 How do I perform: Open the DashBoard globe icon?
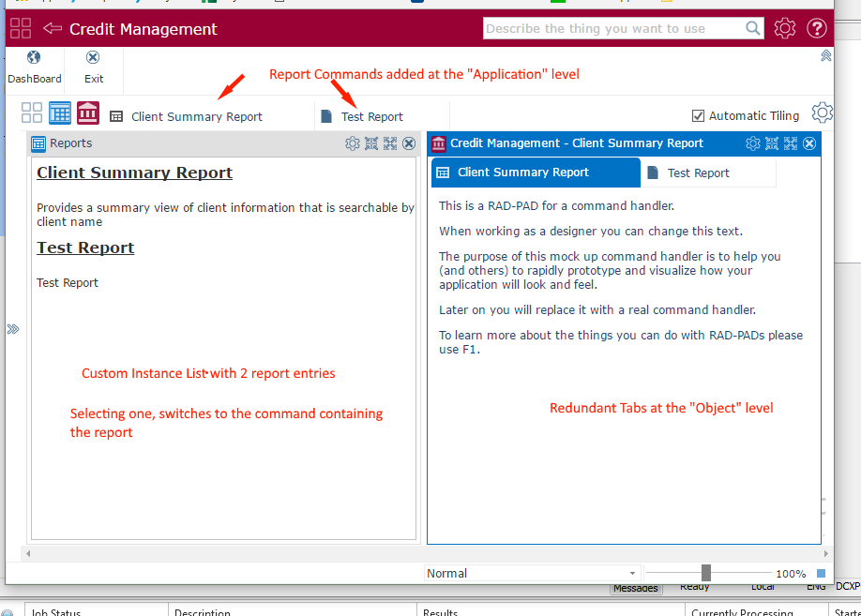(x=34, y=57)
